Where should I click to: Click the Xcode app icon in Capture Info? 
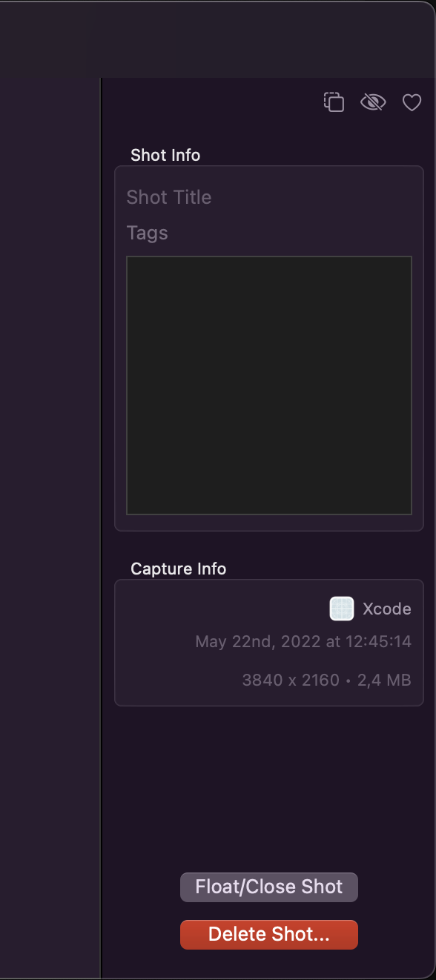point(342,609)
